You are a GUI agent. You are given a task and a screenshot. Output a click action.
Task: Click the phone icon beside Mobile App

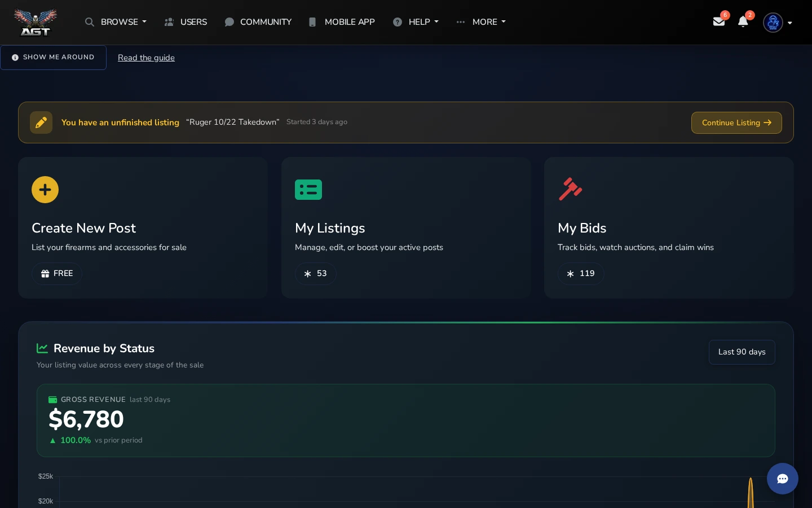click(312, 22)
